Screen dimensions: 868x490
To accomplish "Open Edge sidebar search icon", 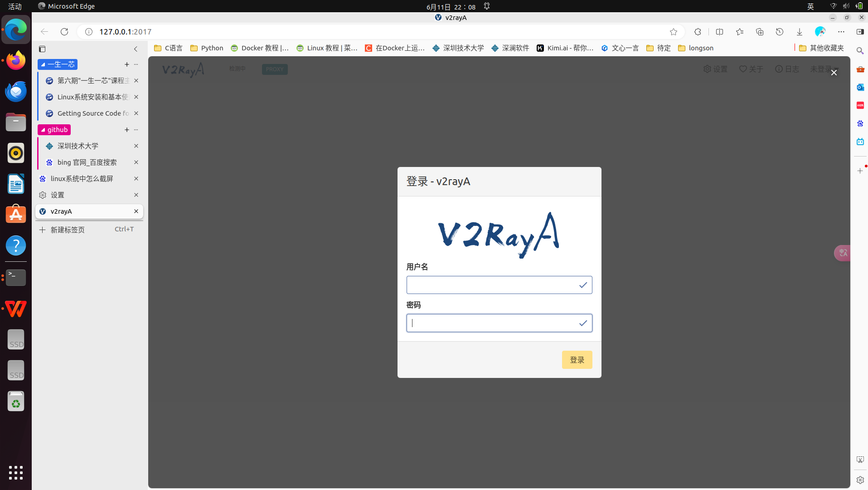I will point(860,51).
